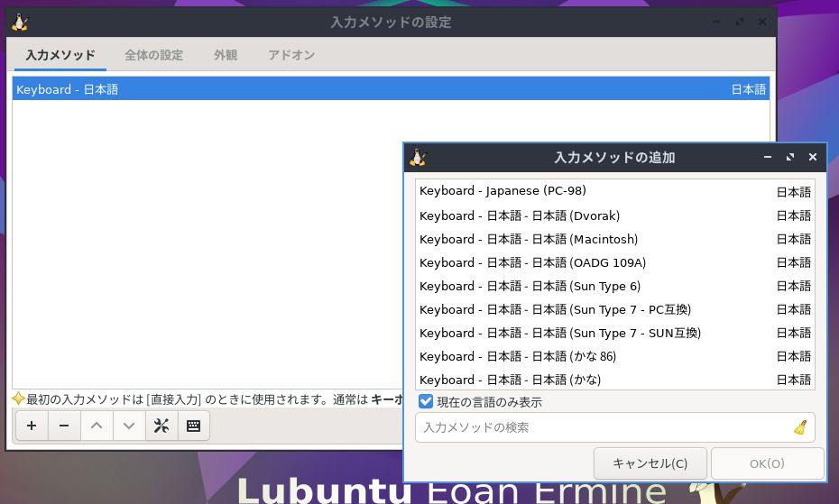Select the Sun Type 7 - SUN互換 entry
This screenshot has height=504, width=839.
(x=614, y=334)
